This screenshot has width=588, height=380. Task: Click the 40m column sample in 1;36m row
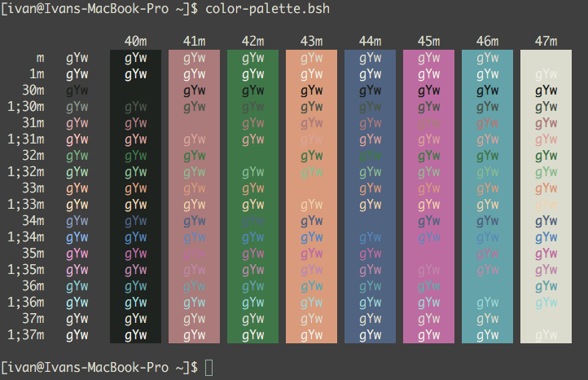tap(136, 302)
